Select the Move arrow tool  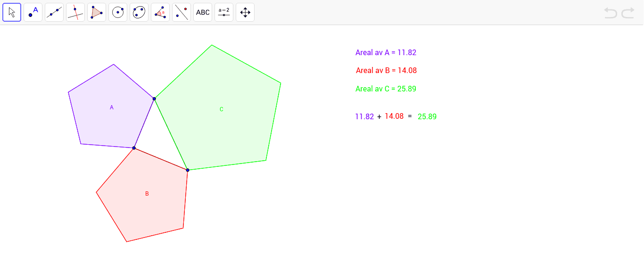pos(12,12)
